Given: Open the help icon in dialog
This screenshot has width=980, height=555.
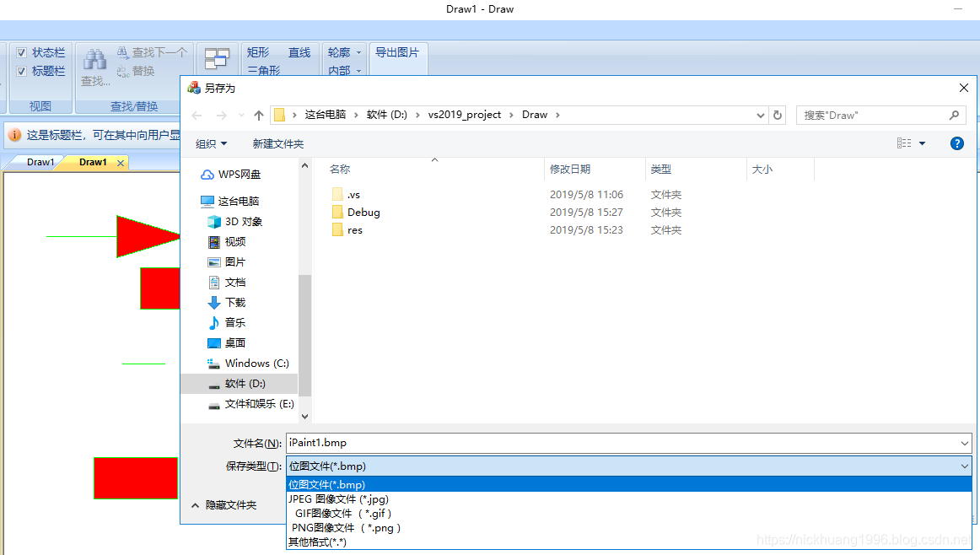Looking at the screenshot, I should pyautogui.click(x=957, y=143).
